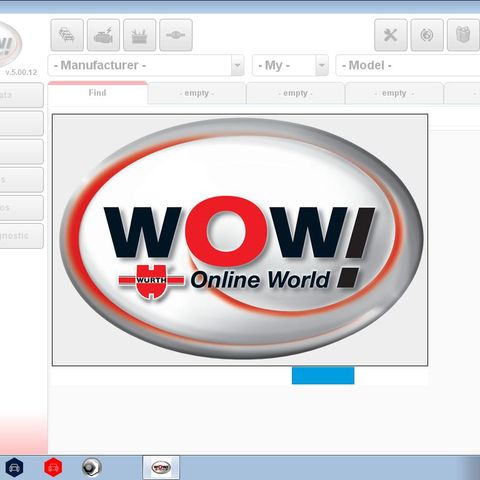
Task: Switch to the WOW! taskbar window button
Action: [x=161, y=467]
